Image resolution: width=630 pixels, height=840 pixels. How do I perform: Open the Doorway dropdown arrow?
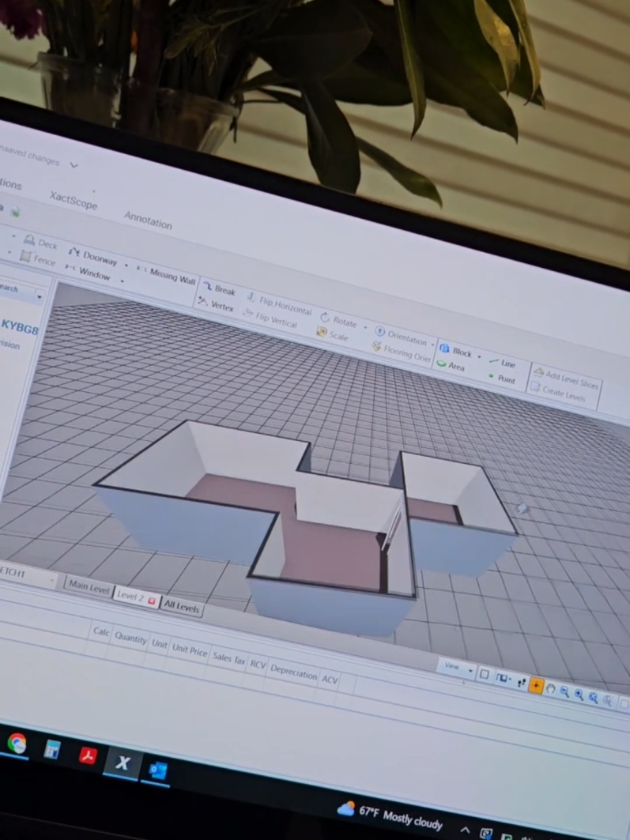tap(126, 266)
